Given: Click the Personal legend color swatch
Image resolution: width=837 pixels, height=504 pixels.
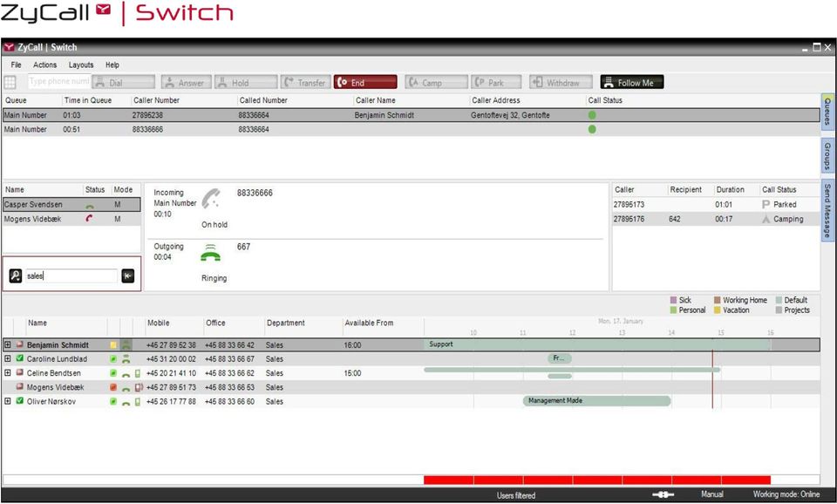Looking at the screenshot, I should pyautogui.click(x=673, y=310).
